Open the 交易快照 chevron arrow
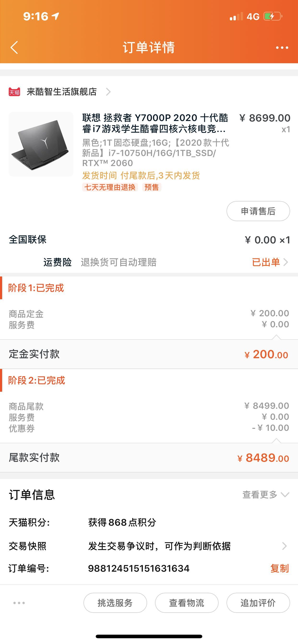 [284, 546]
